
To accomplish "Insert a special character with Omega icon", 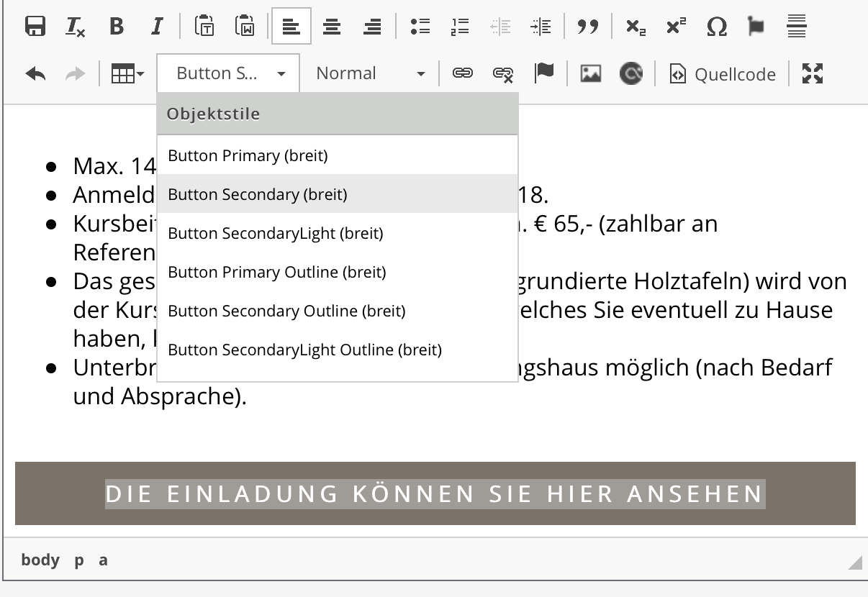I will click(x=716, y=27).
